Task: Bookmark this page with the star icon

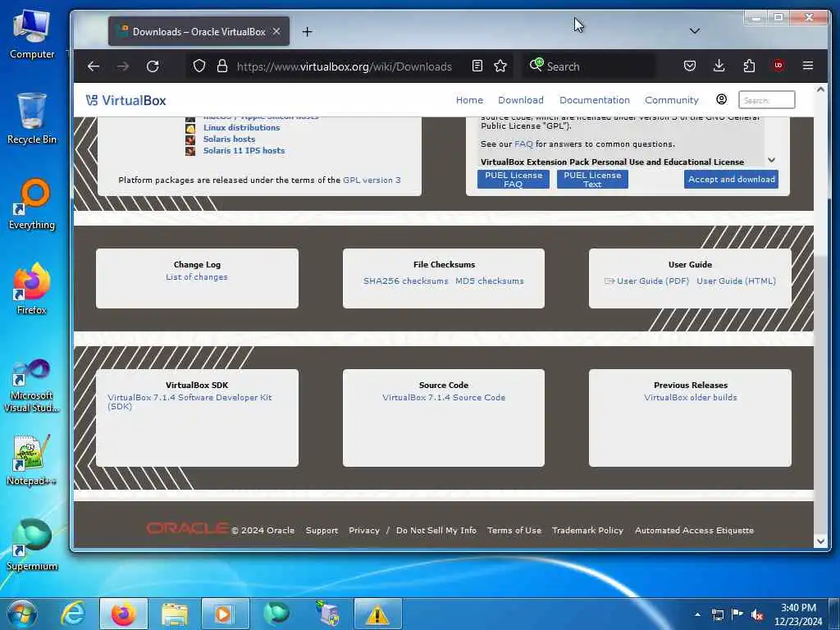Action: [500, 66]
